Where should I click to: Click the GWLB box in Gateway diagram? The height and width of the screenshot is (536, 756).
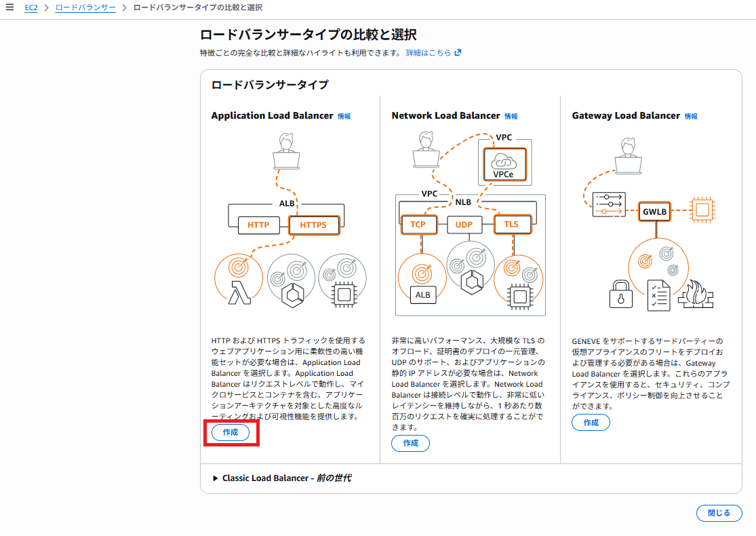tap(656, 211)
